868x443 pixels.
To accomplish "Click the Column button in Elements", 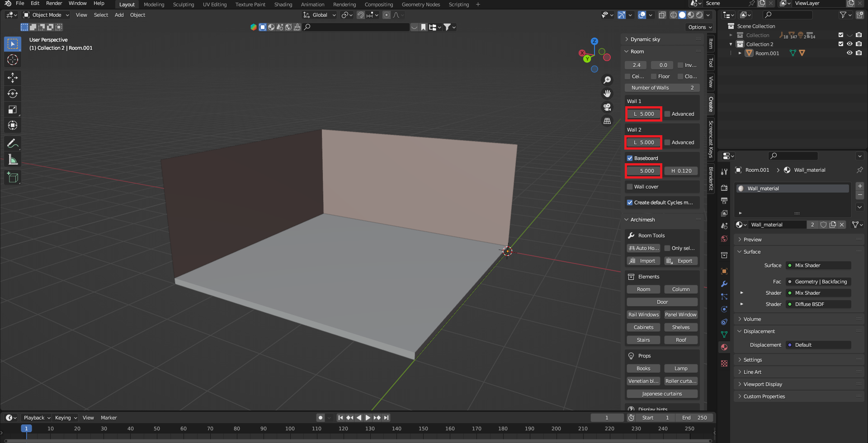I will 681,289.
